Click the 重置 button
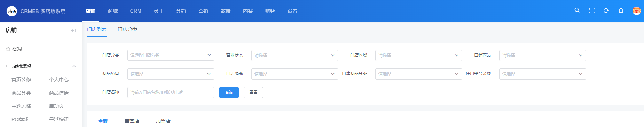 [x=253, y=92]
